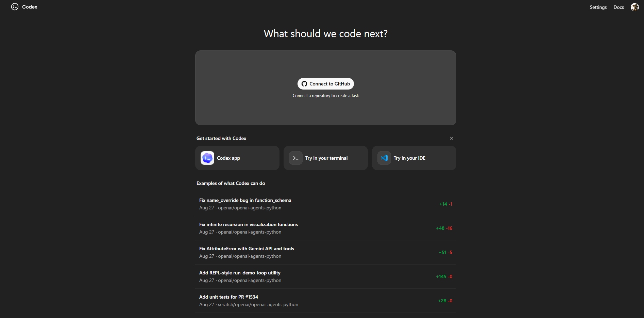Click the terminal prompt icon

(x=296, y=158)
